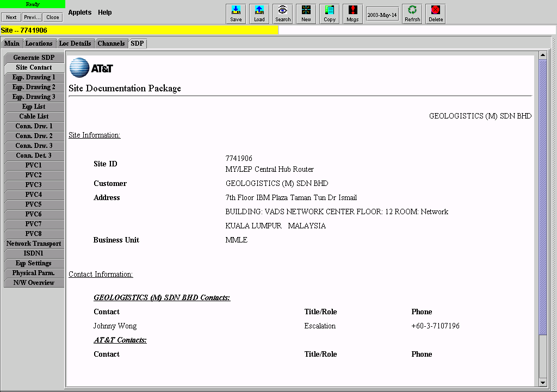Click the KUALA LUMPUR MALAYSIA line

[x=275, y=226]
